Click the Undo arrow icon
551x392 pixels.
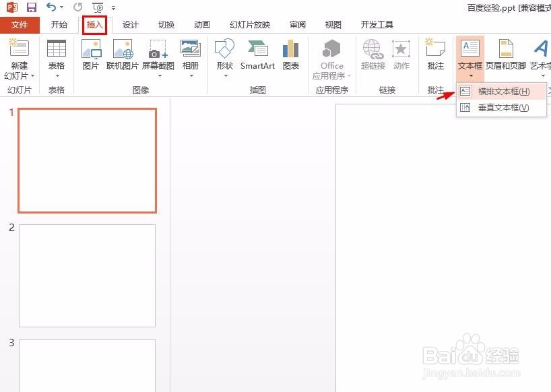point(51,7)
